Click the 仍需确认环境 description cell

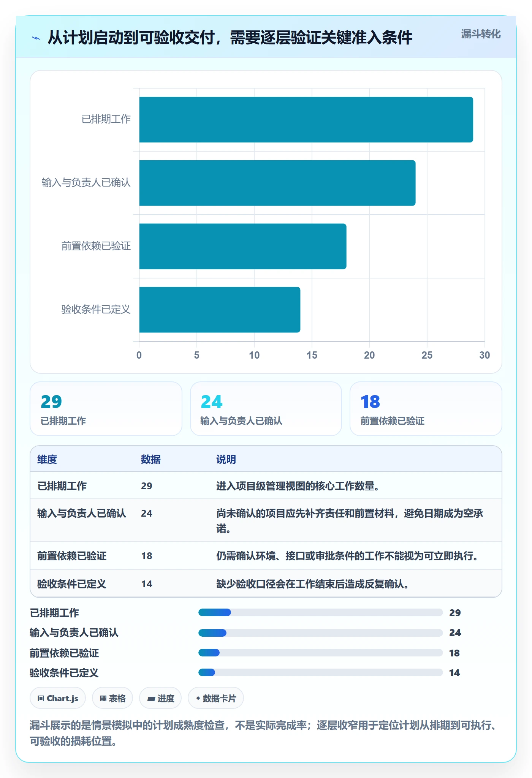[x=347, y=556]
